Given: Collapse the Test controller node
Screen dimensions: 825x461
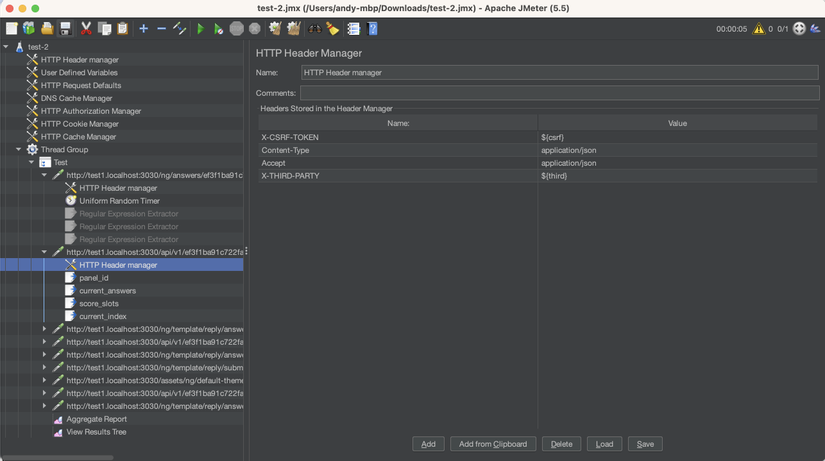Looking at the screenshot, I should (32, 162).
